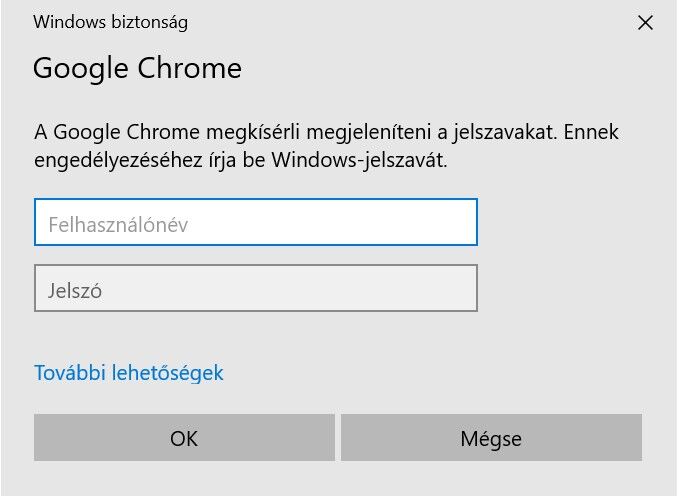679x496 pixels.
Task: Select the username text box
Action: [x=256, y=222]
